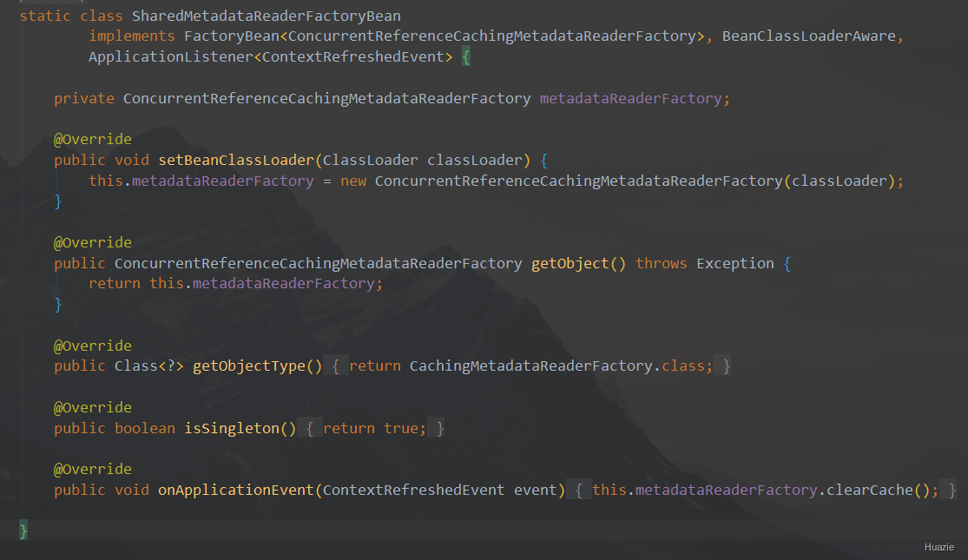Image resolution: width=968 pixels, height=560 pixels.
Task: Click 'return' in the getObject body
Action: (x=115, y=283)
